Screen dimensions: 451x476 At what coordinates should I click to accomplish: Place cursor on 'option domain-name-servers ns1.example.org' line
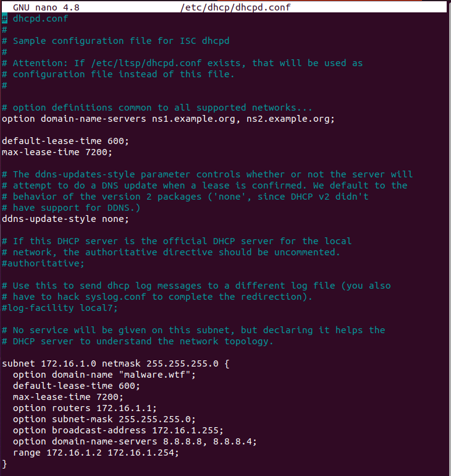point(168,119)
